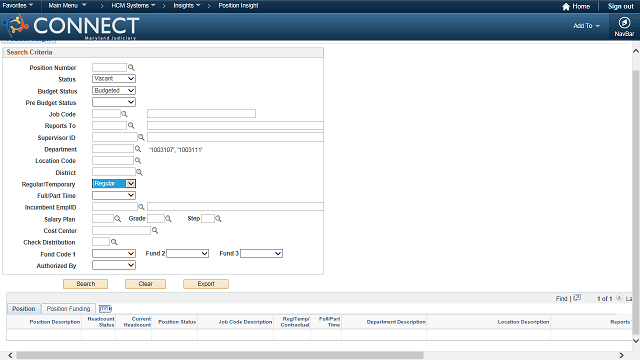Sort by Location Description column header

point(523,322)
